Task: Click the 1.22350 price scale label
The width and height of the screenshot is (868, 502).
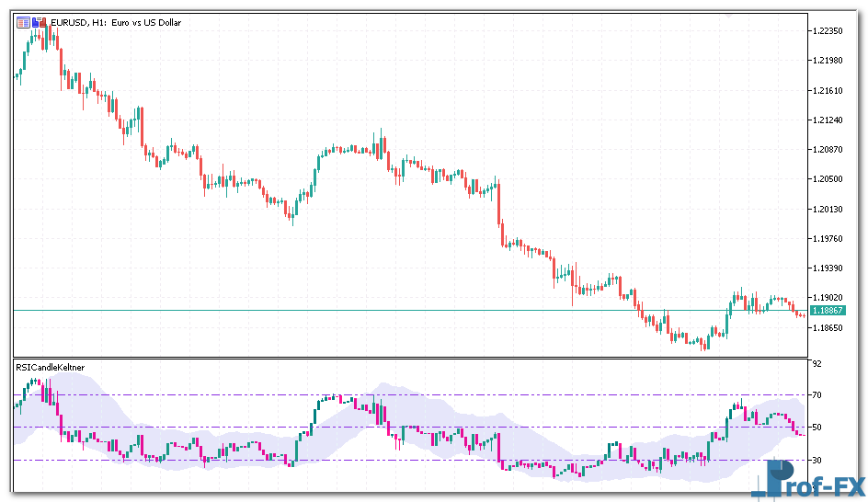Action: pos(828,30)
